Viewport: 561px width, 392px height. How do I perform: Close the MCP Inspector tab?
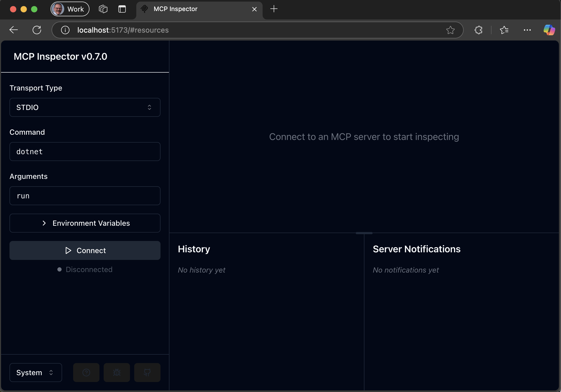254,9
